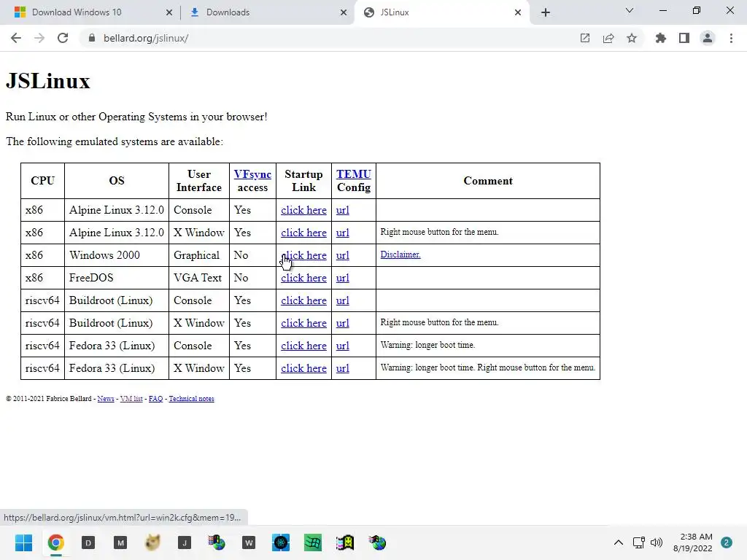This screenshot has width=747, height=560.
Task: Open config url for FreeDOS
Action: pos(343,278)
